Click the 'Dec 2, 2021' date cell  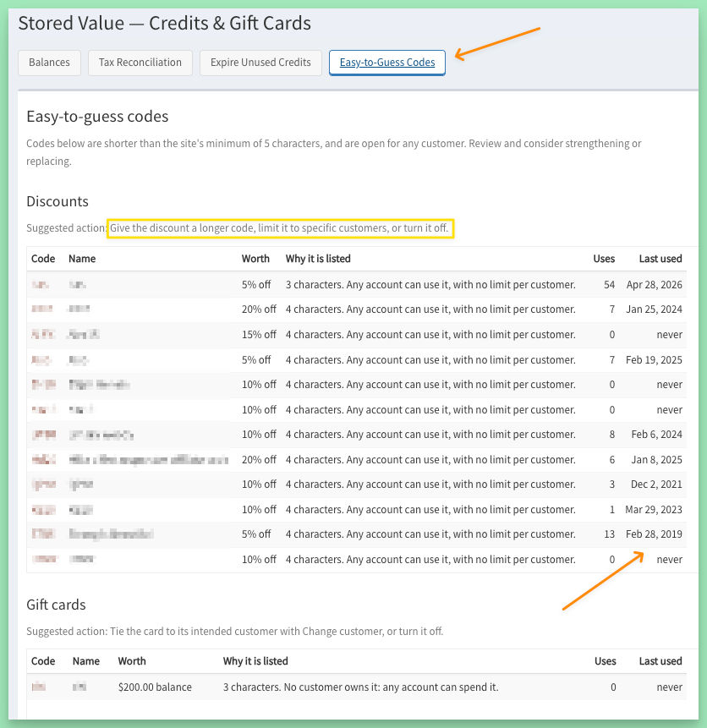tap(656, 484)
